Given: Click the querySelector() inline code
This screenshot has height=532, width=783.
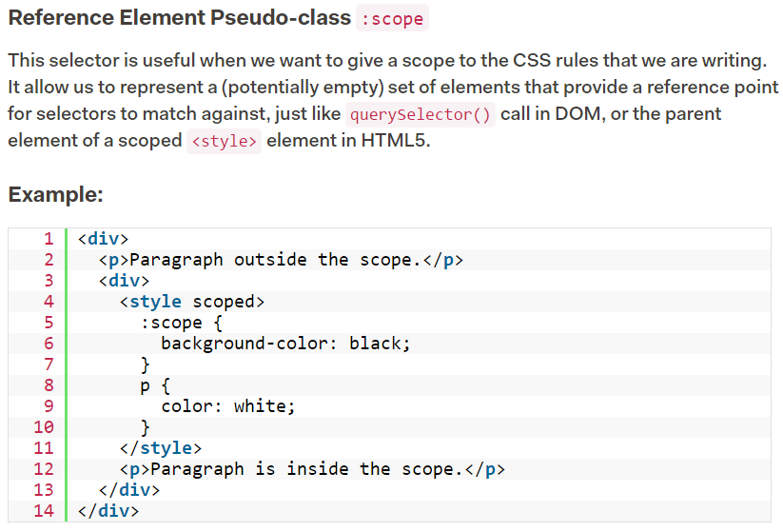Looking at the screenshot, I should [420, 115].
